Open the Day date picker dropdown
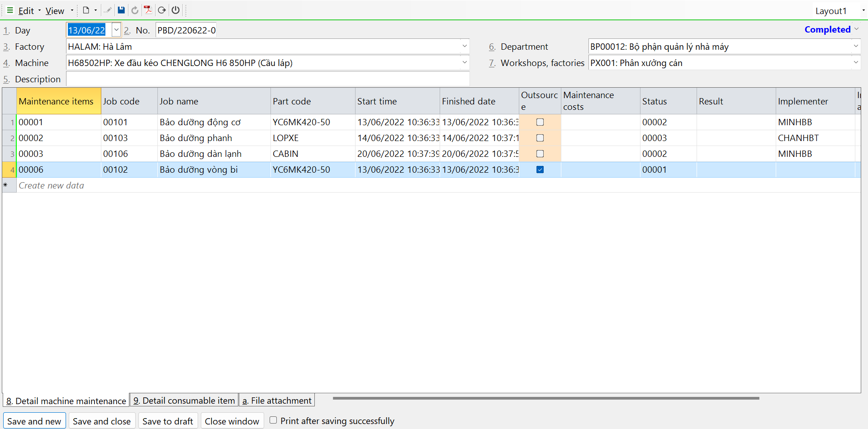868x429 pixels. (116, 29)
